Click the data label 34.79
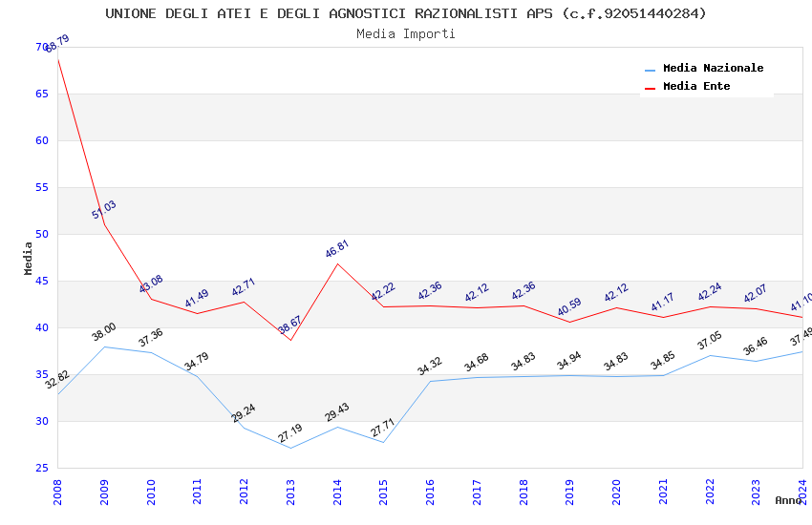812x525 pixels. (x=197, y=361)
